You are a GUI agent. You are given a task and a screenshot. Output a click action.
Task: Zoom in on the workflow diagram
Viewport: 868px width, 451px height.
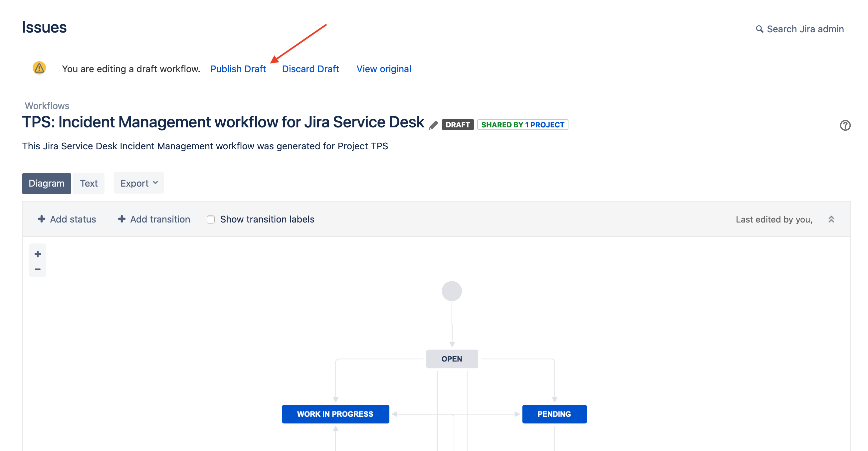(x=37, y=254)
